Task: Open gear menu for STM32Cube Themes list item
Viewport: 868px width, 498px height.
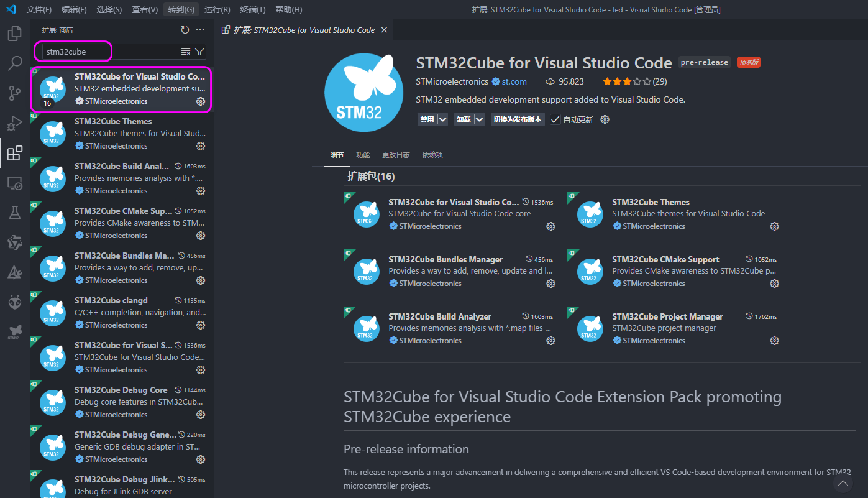Action: (x=201, y=146)
